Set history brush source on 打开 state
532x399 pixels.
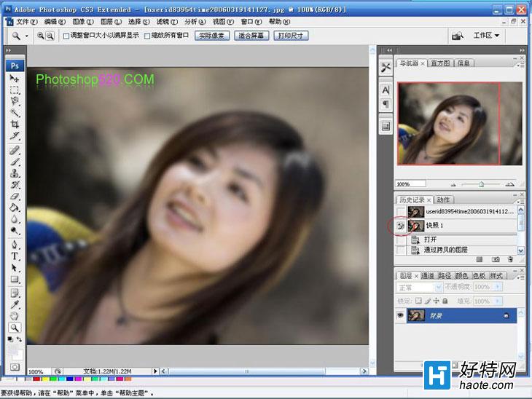(x=401, y=240)
